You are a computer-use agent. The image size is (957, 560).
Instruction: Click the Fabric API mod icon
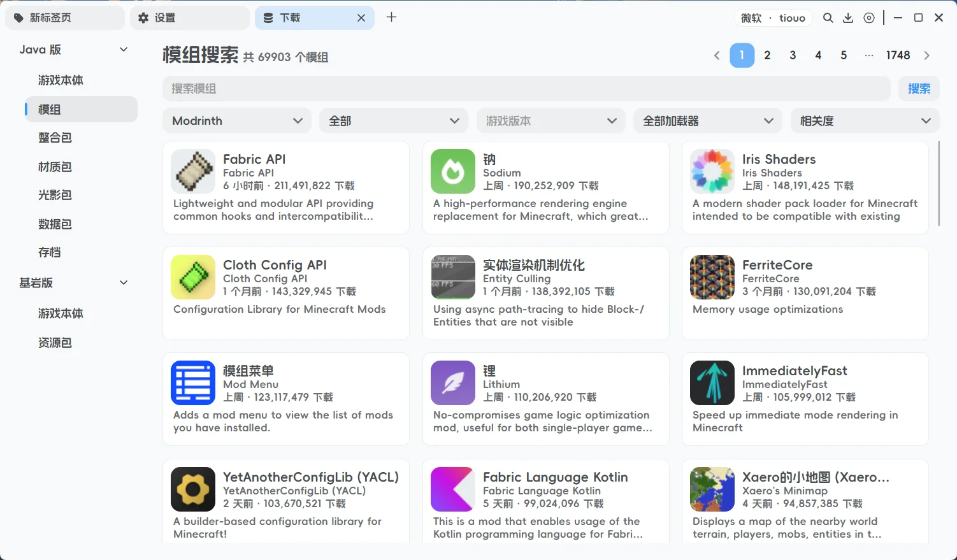tap(193, 171)
